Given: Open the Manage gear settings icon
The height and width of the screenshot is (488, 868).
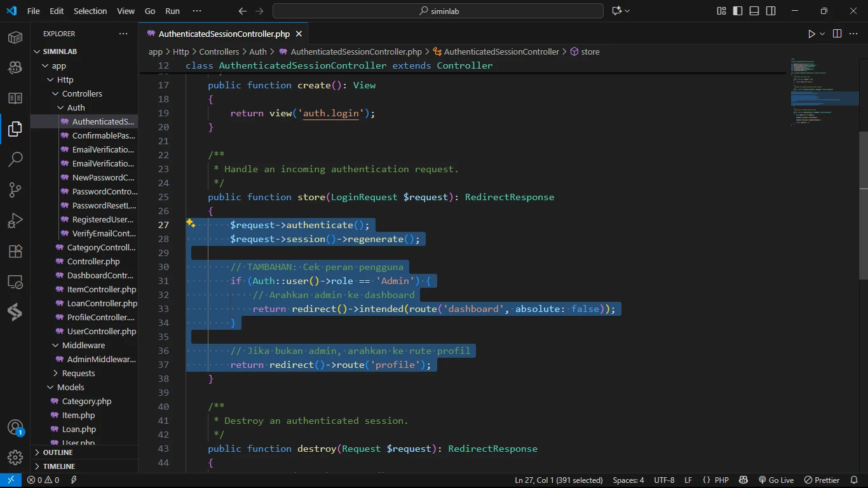Looking at the screenshot, I should pyautogui.click(x=15, y=457).
